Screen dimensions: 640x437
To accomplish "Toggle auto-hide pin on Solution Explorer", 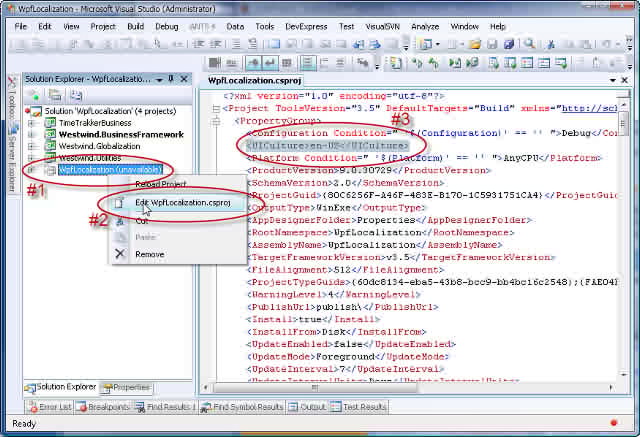I will (171, 79).
